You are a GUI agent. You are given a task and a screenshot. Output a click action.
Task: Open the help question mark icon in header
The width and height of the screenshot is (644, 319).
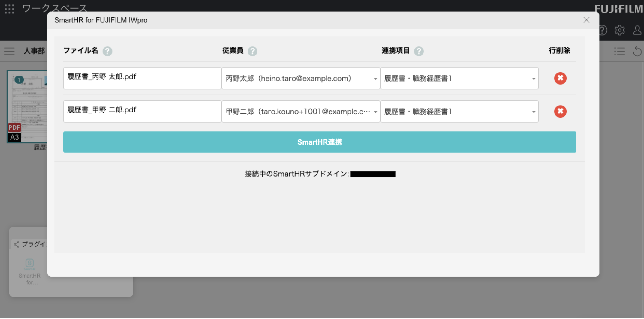tap(603, 30)
